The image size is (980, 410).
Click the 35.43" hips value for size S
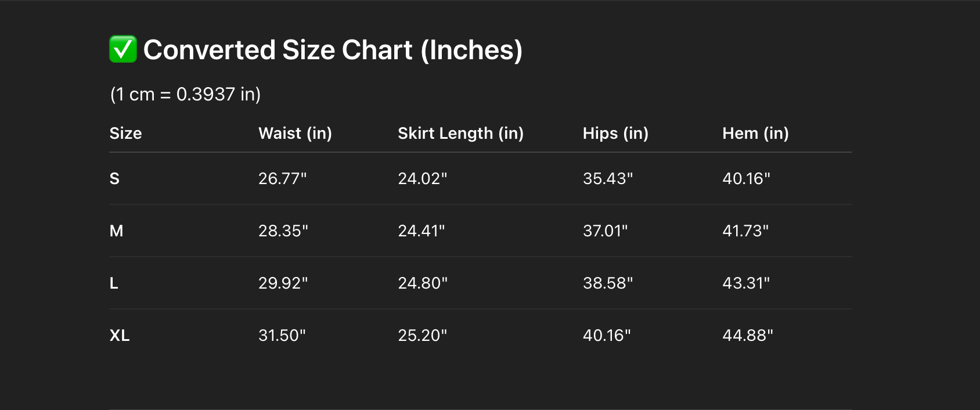coord(607,178)
